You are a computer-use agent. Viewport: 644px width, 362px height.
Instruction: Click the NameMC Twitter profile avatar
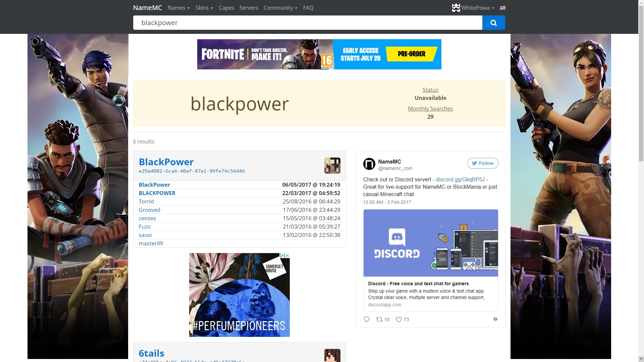(x=369, y=164)
